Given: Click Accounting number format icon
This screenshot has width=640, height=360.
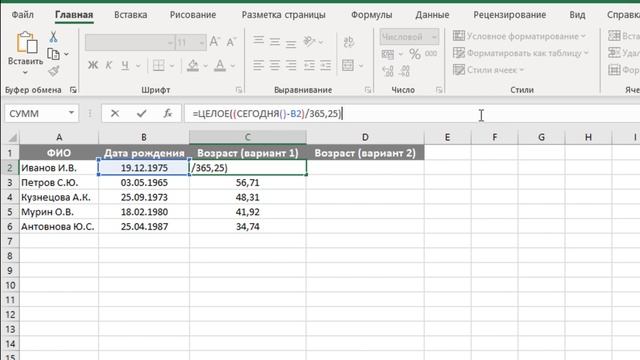Looking at the screenshot, I should 388,54.
